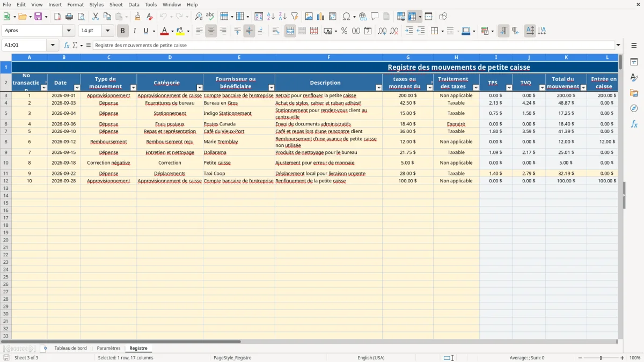Open the Name Box dropdown arrow
This screenshot has height=362, width=644.
pos(53,46)
